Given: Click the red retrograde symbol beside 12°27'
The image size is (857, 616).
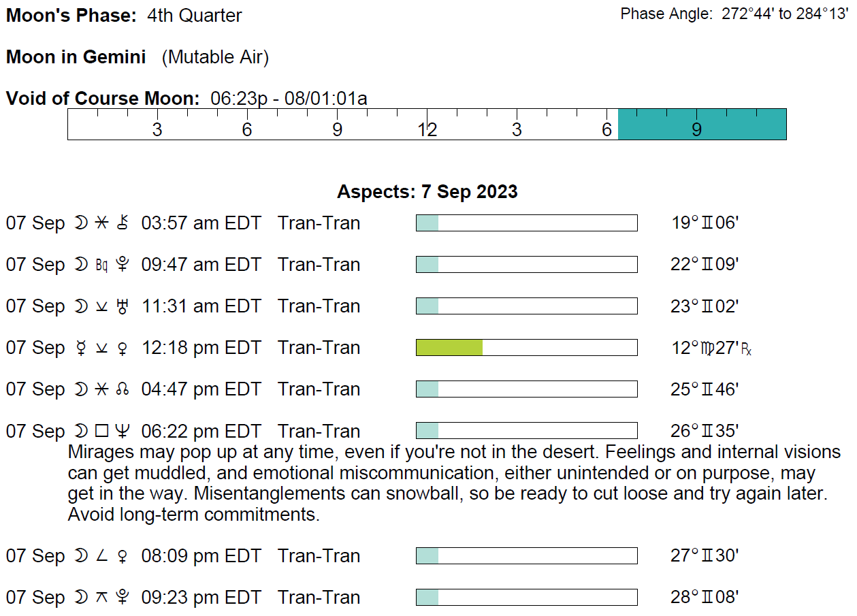Looking at the screenshot, I should click(x=747, y=349).
